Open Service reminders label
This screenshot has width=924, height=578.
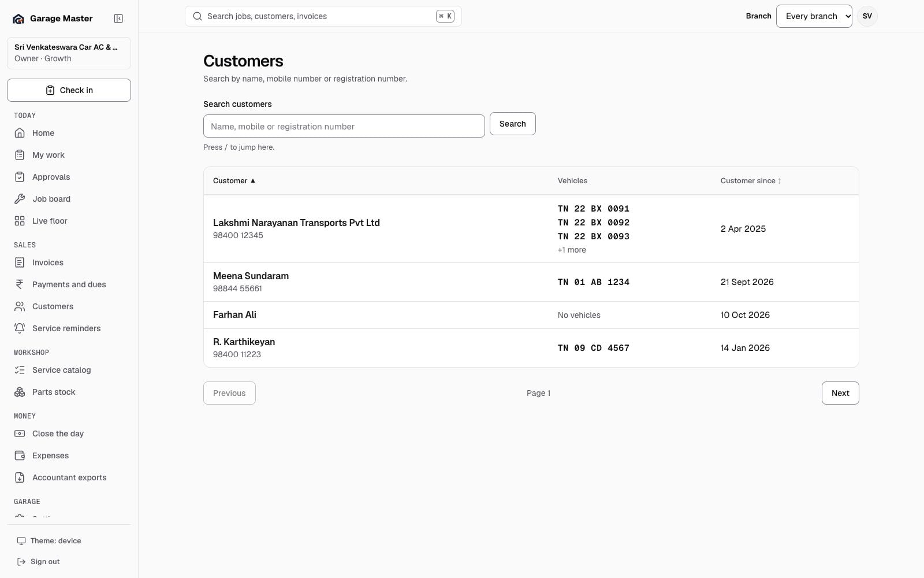pos(66,328)
